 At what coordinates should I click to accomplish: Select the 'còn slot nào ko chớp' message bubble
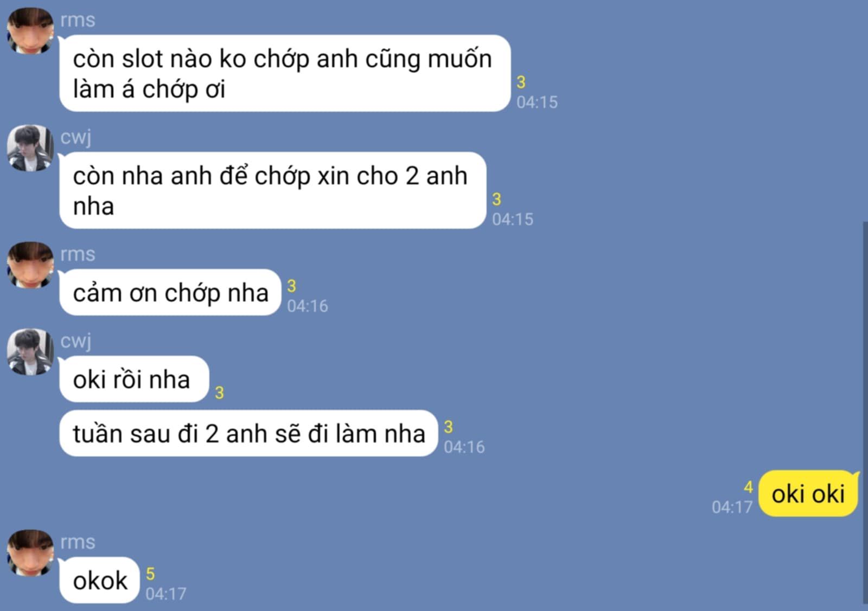(285, 73)
